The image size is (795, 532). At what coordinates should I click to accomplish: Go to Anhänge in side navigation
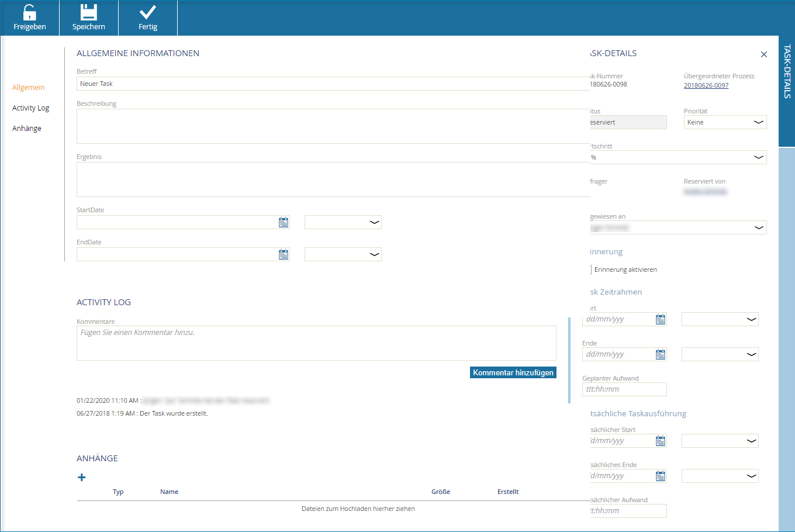(27, 129)
